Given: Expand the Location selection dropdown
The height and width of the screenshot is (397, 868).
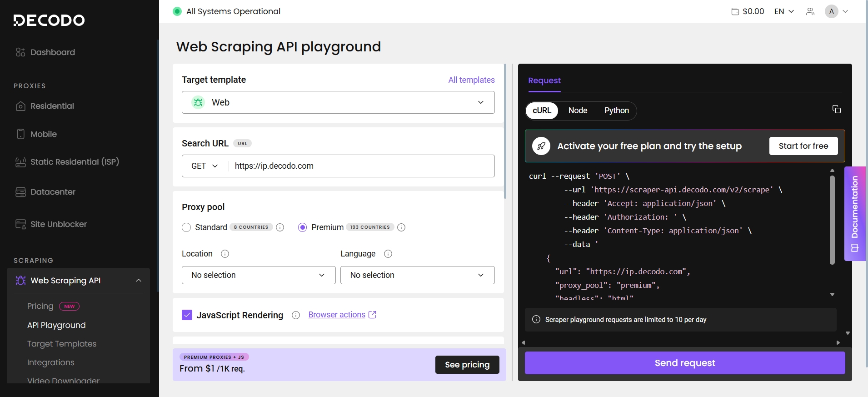Looking at the screenshot, I should pos(259,275).
